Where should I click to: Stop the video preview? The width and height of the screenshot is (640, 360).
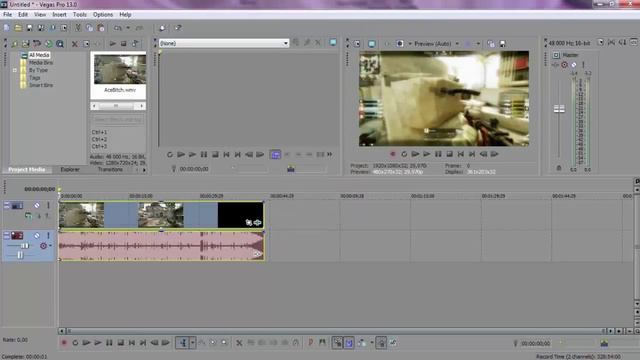pyautogui.click(x=449, y=154)
